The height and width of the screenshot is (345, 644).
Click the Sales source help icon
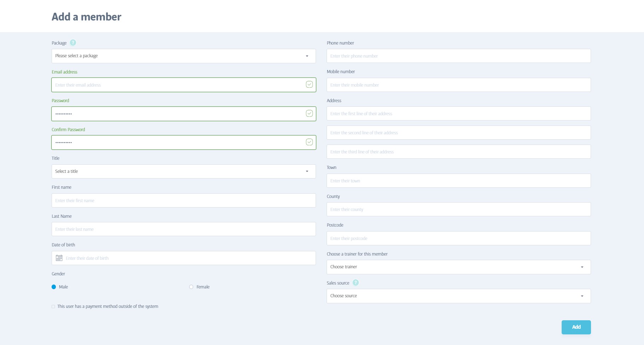(x=356, y=283)
